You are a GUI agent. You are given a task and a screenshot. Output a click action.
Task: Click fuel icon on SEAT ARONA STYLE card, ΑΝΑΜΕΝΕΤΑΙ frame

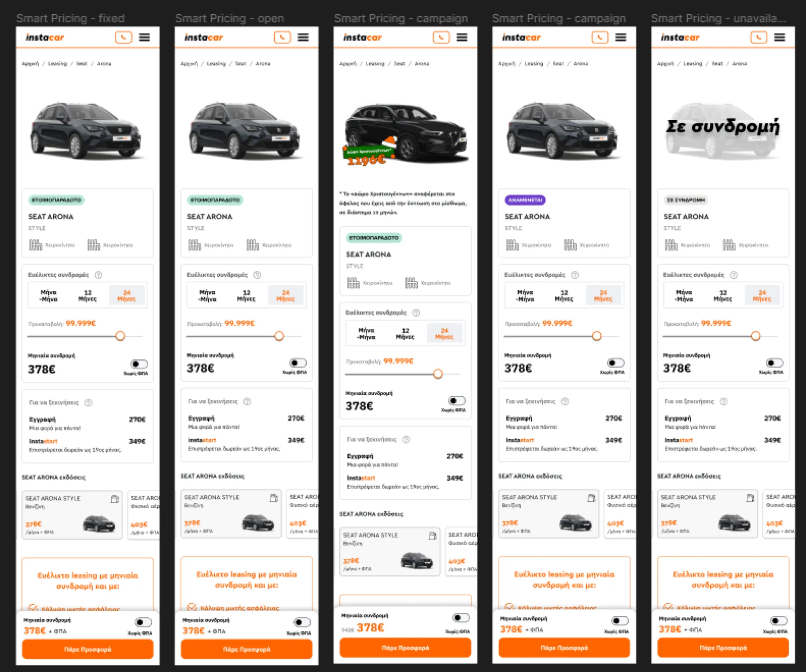coord(591,498)
